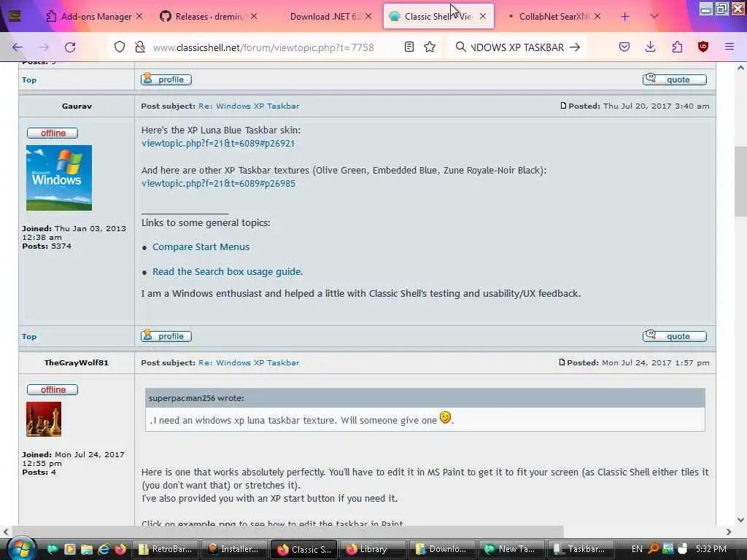This screenshot has width=747, height=560.
Task: Switch to the CollabNet SearXNG tab
Action: click(x=553, y=16)
